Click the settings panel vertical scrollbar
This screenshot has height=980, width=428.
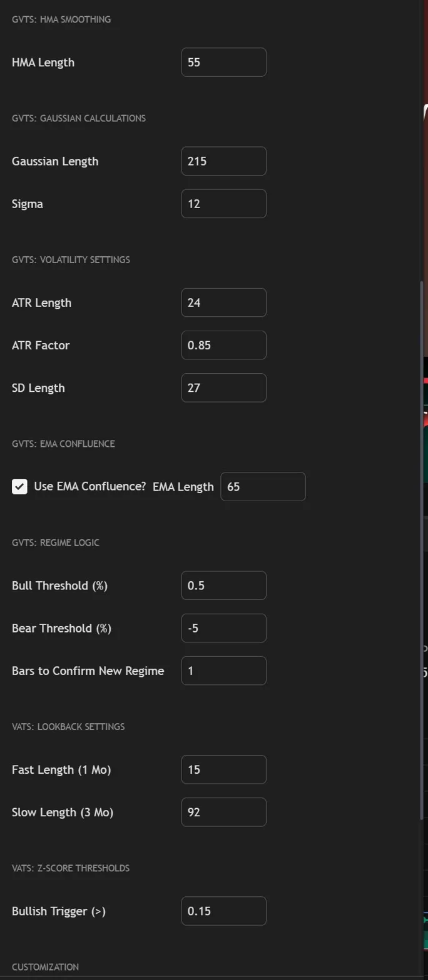pos(422,550)
